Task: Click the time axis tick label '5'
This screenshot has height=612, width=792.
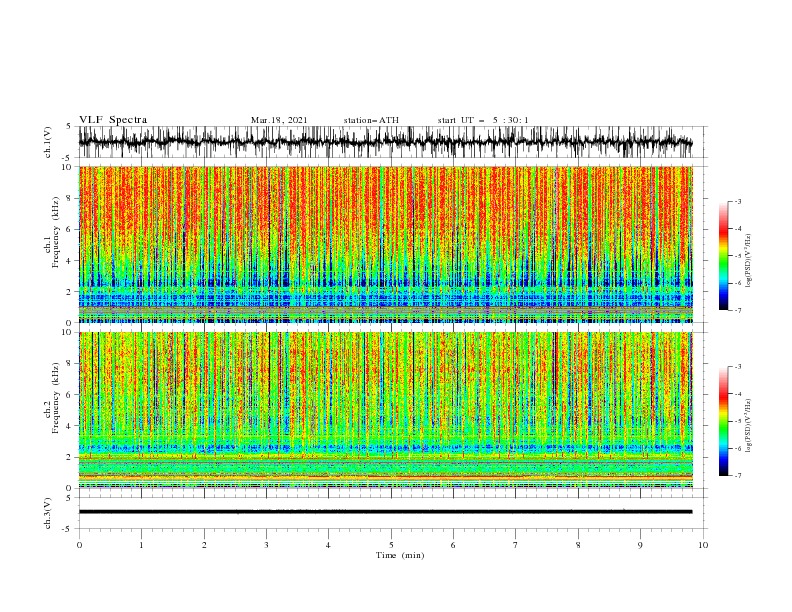Action: [x=391, y=545]
